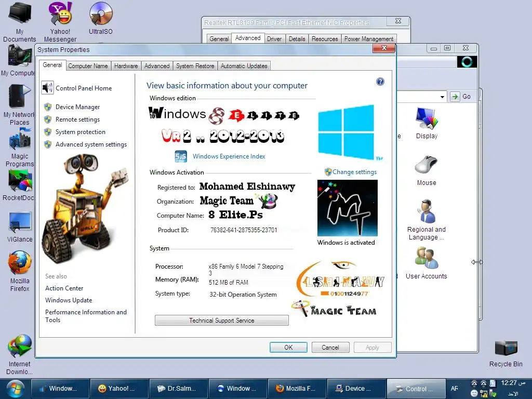Open the Device Manager link
Viewport: 532px width, 399px height.
pyautogui.click(x=78, y=107)
